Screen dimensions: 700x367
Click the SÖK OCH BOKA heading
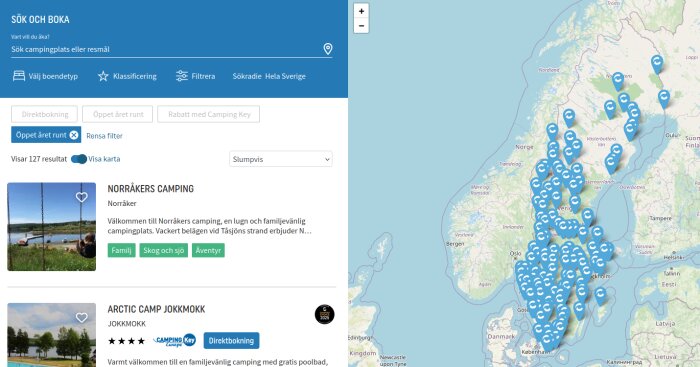[x=40, y=19]
